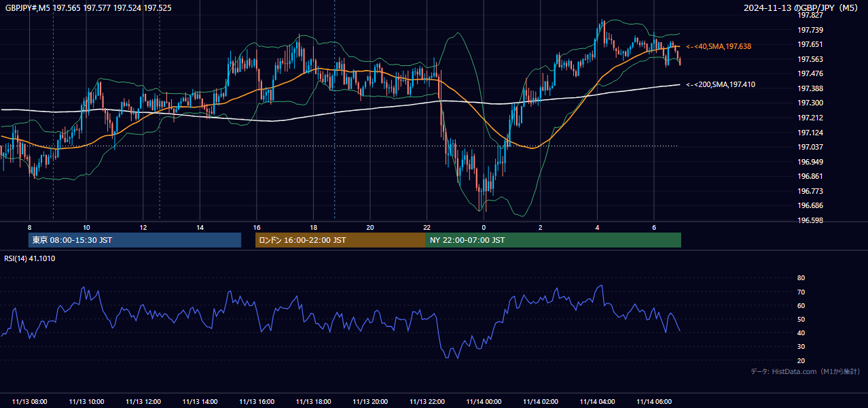Click the 11/13 18:00 time label
This screenshot has width=868, height=408.
tap(314, 402)
